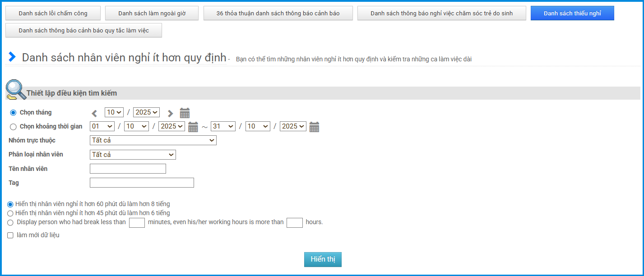Open the month dropdown in 'Chọn tháng' row

(114, 112)
